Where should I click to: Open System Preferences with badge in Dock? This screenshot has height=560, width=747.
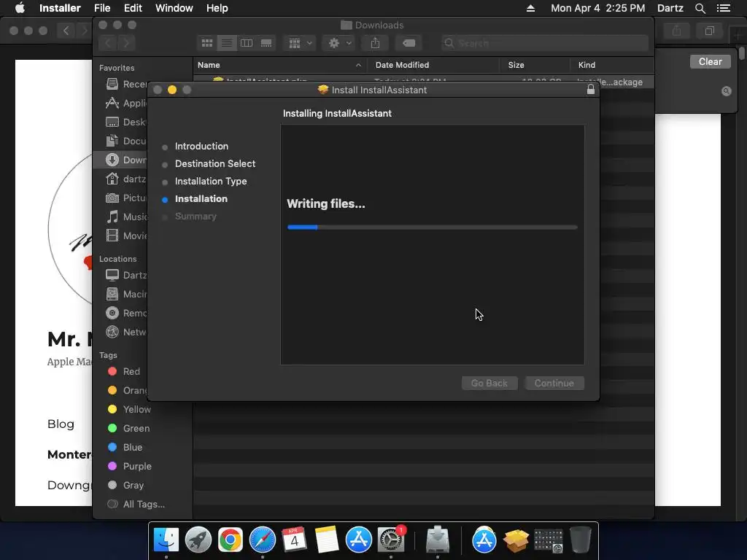pyautogui.click(x=391, y=540)
